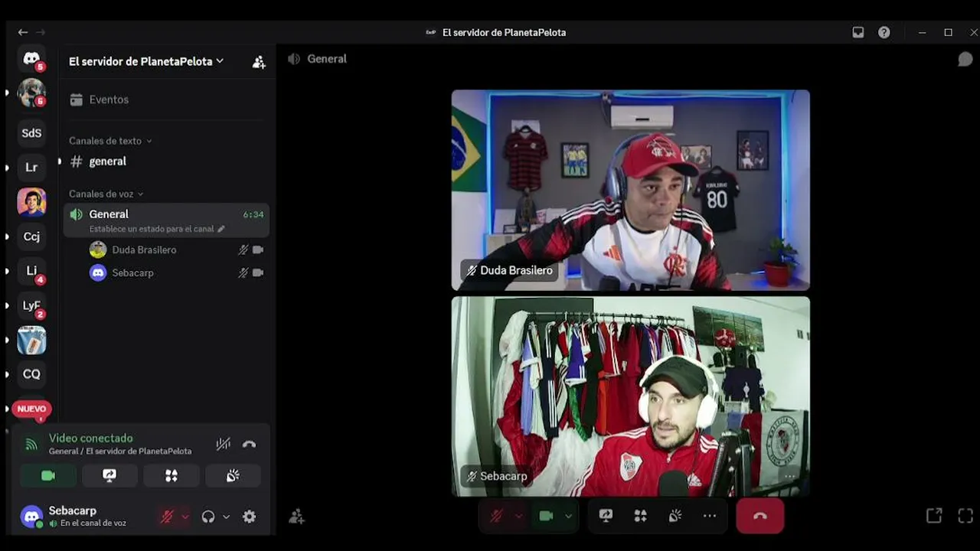Click the 6:34 call timer
980x551 pixels.
click(x=253, y=215)
